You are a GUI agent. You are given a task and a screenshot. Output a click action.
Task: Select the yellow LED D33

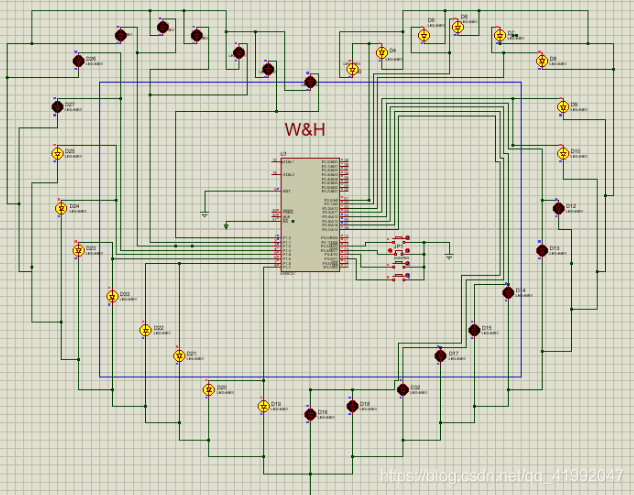112,296
